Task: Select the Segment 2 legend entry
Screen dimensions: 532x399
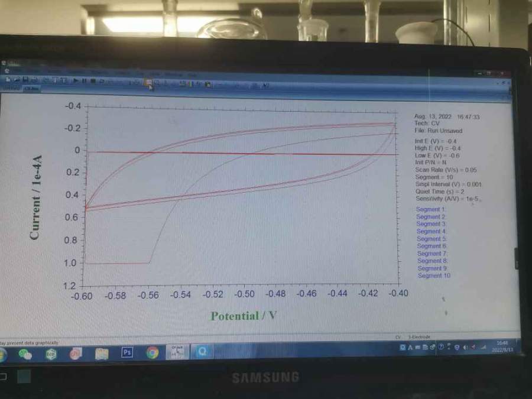Action: click(430, 216)
